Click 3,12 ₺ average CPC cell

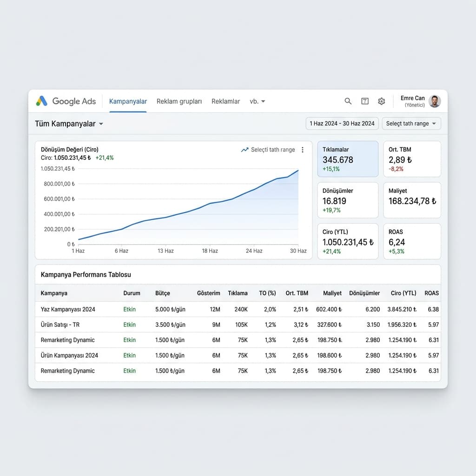pos(301,325)
